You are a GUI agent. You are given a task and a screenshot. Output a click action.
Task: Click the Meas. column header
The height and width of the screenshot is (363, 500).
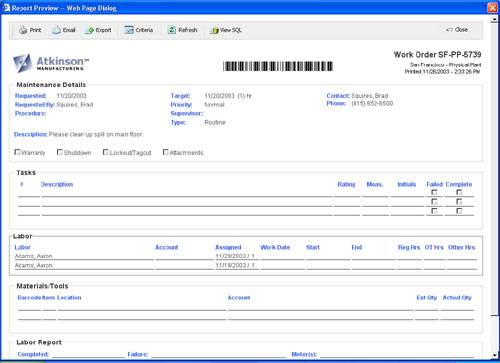[375, 184]
